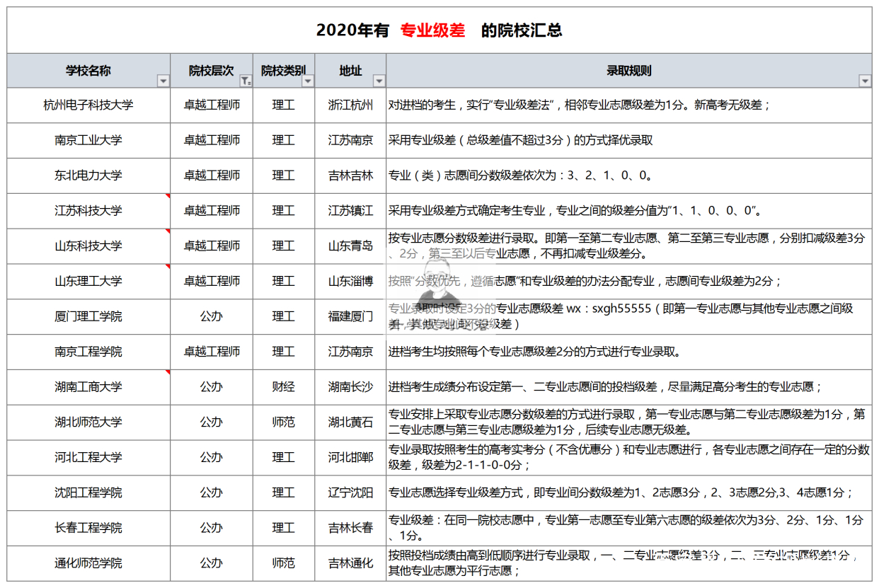
Task: Select rule cell beginning 进档考生均按照每个专业志愿
Action: click(x=629, y=352)
